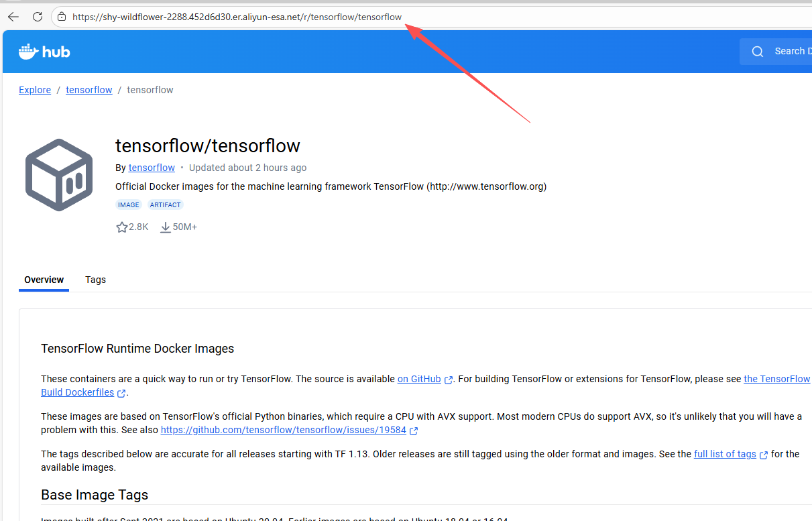Viewport: 812px width, 521px height.
Task: Open the Explore breadcrumb link
Action: [x=35, y=90]
